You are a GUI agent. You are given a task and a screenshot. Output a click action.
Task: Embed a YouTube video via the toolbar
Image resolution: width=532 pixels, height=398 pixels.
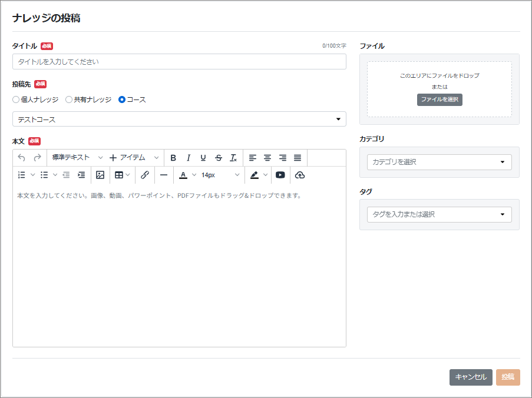click(280, 175)
